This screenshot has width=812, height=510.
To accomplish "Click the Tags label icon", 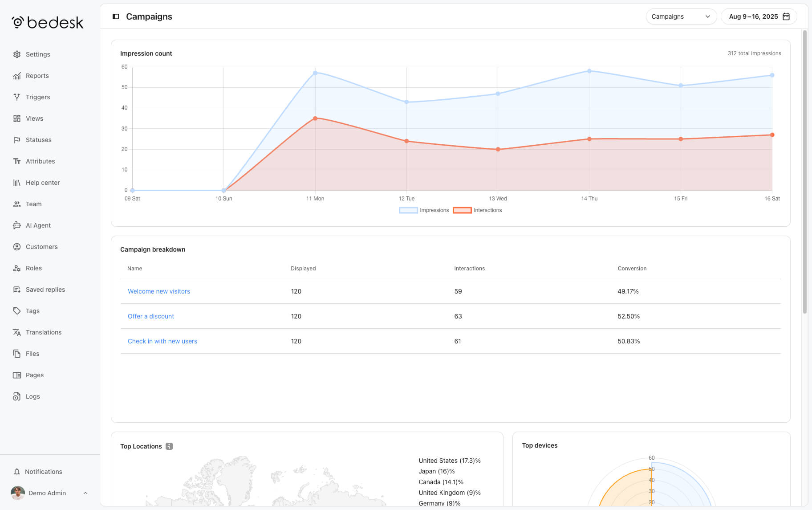I will point(17,311).
